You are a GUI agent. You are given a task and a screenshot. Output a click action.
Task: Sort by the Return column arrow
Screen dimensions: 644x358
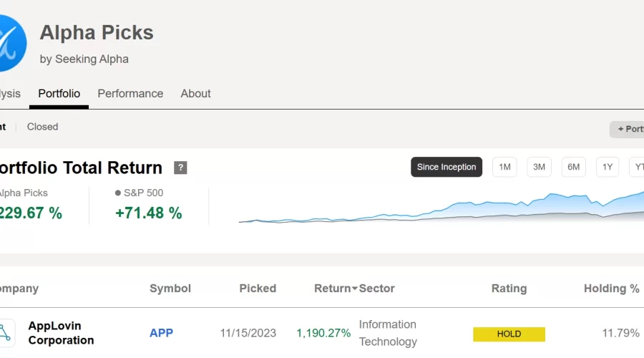tap(354, 289)
